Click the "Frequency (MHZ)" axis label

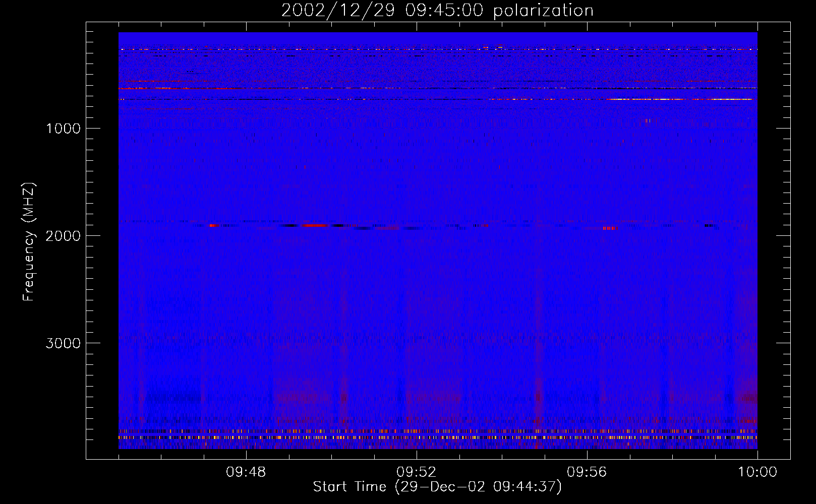tap(29, 242)
